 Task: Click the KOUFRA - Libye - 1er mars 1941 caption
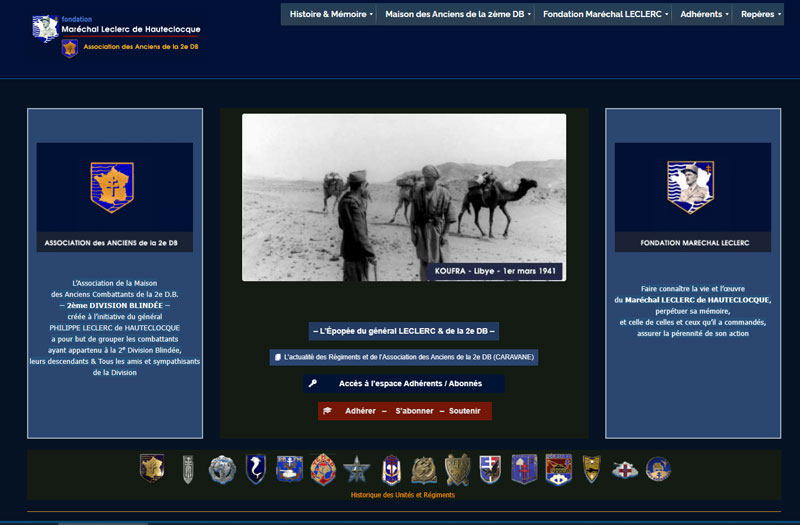pyautogui.click(x=495, y=271)
